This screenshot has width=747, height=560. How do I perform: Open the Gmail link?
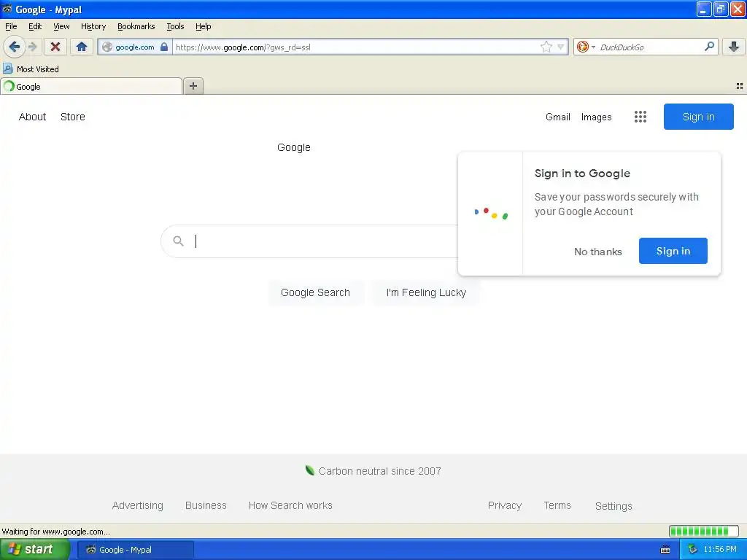557,117
